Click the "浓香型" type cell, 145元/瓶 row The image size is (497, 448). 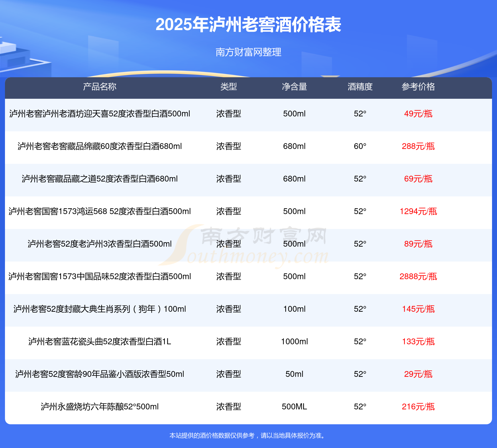[229, 309]
